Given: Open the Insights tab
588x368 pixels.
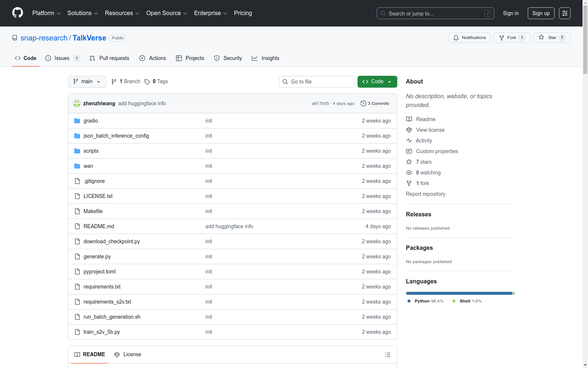Looking at the screenshot, I should [265, 58].
